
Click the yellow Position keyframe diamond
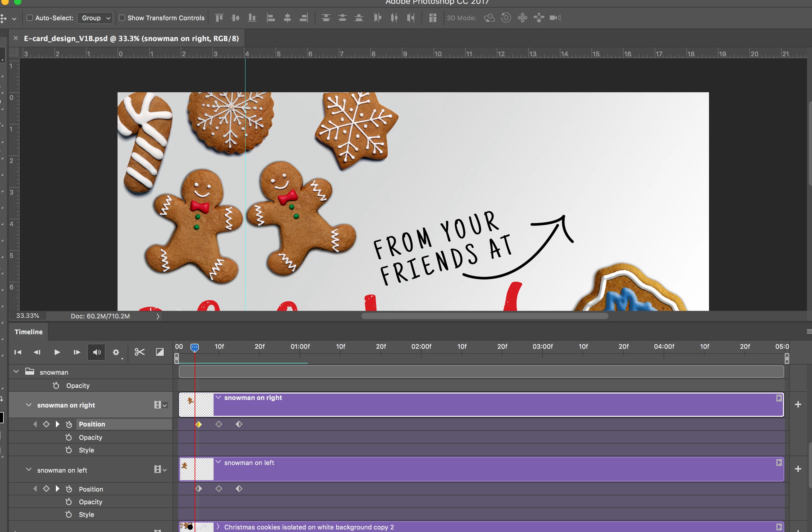198,424
